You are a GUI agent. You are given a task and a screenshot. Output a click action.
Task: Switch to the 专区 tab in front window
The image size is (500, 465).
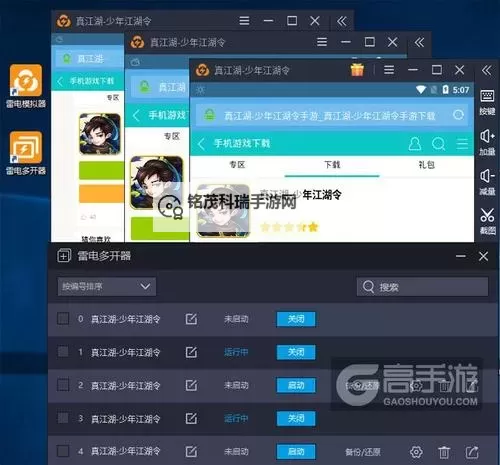237,165
